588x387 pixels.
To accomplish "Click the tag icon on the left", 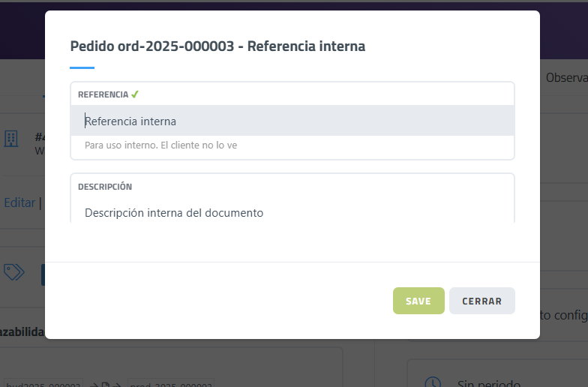I will 13,271.
